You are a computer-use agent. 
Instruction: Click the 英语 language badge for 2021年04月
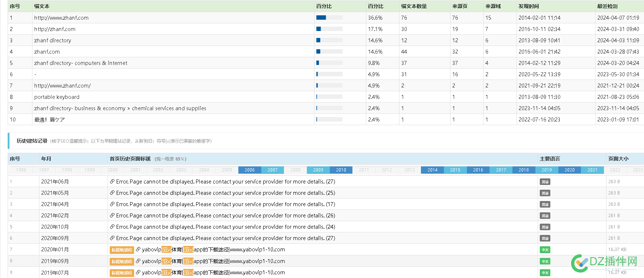click(x=545, y=204)
